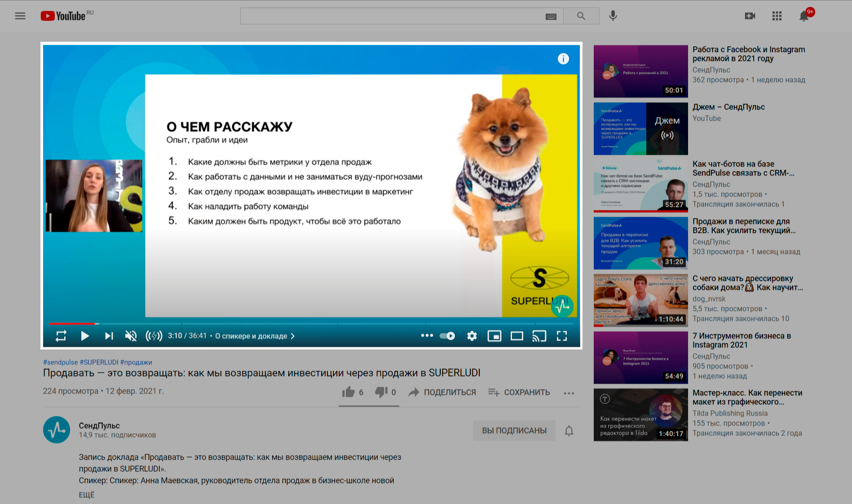Screen dimensions: 852x504
Task: Open player settings gear
Action: (472, 336)
